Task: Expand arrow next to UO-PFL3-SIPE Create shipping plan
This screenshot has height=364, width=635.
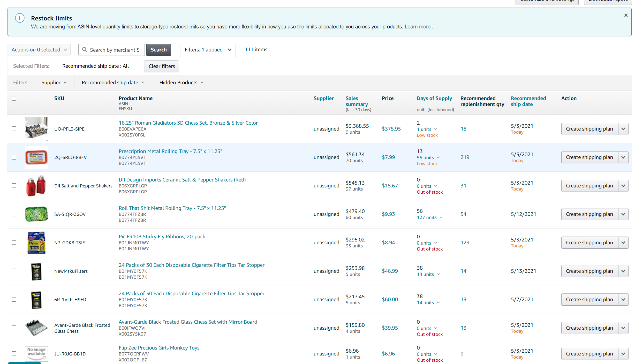Action: (623, 129)
